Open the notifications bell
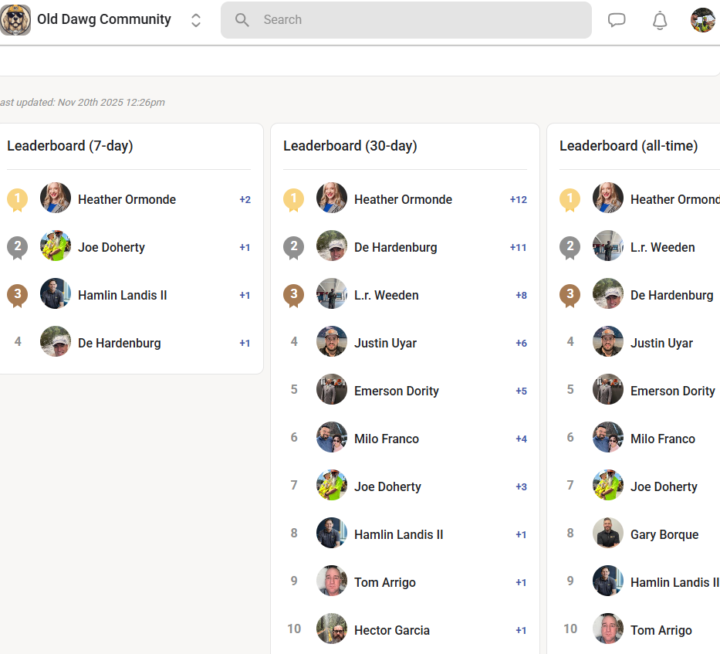This screenshot has height=654, width=720. pos(660,20)
